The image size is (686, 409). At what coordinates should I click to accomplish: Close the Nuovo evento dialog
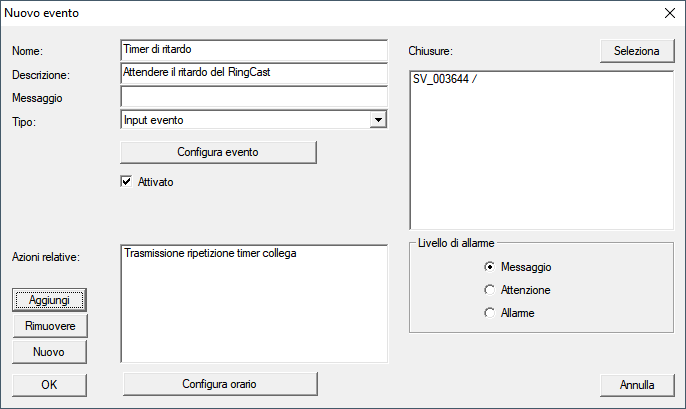669,14
